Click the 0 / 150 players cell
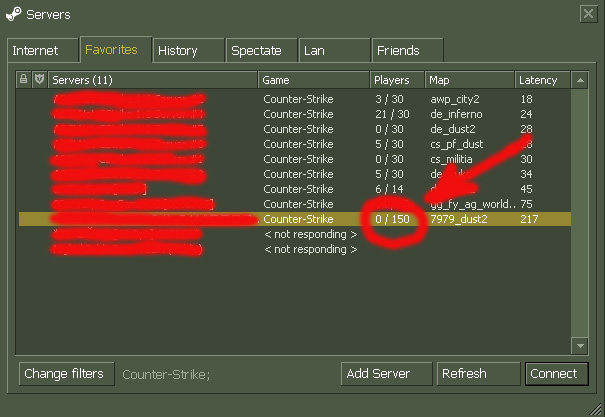The height and width of the screenshot is (417, 605). pos(392,219)
